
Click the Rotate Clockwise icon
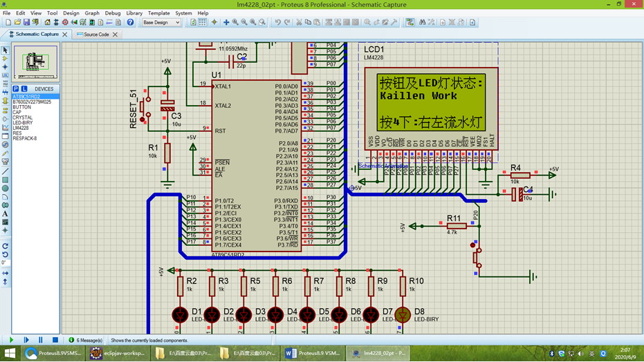pyautogui.click(x=5, y=246)
